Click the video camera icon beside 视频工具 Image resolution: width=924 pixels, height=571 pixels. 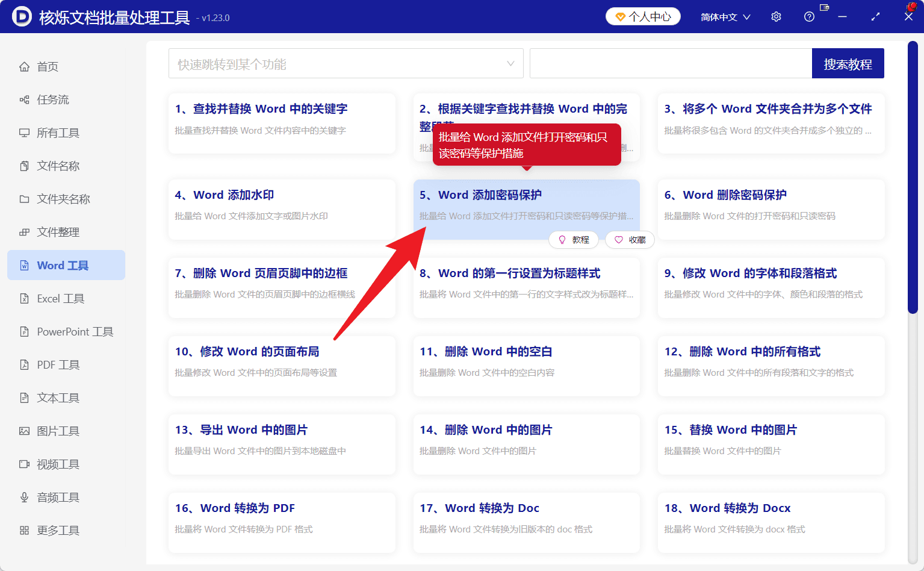pos(24,464)
